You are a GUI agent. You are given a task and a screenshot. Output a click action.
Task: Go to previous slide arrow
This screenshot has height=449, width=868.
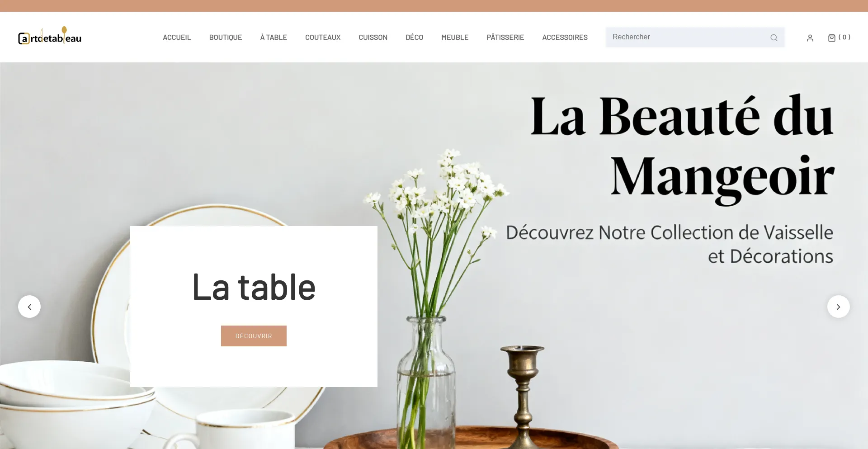coord(29,307)
